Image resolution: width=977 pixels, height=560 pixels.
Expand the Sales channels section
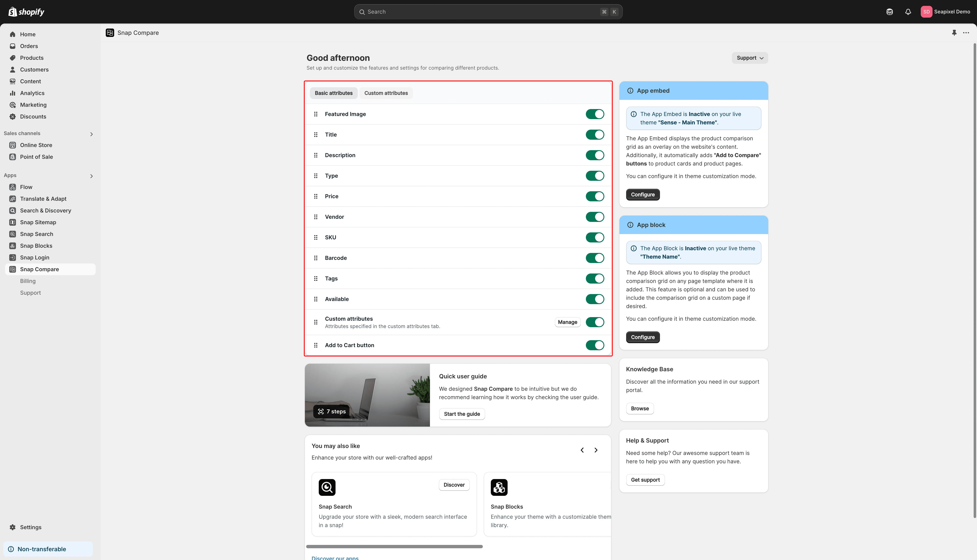[91, 134]
